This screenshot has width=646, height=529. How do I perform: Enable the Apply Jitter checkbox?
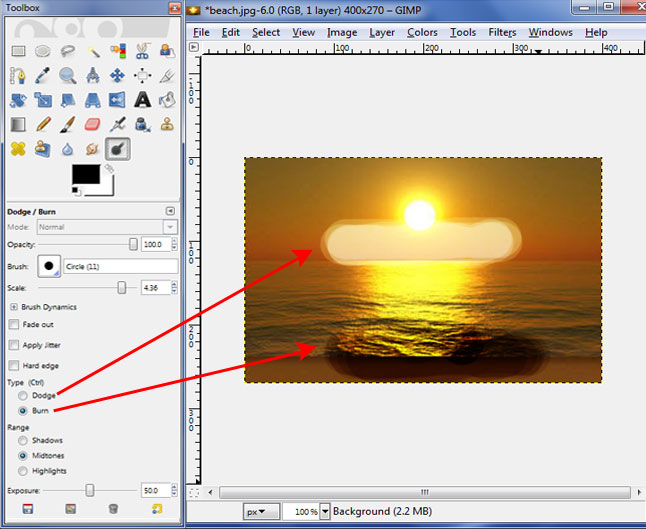(14, 345)
